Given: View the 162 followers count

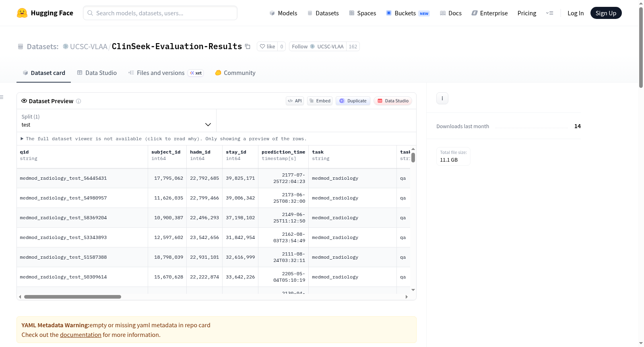Looking at the screenshot, I should pos(353,46).
